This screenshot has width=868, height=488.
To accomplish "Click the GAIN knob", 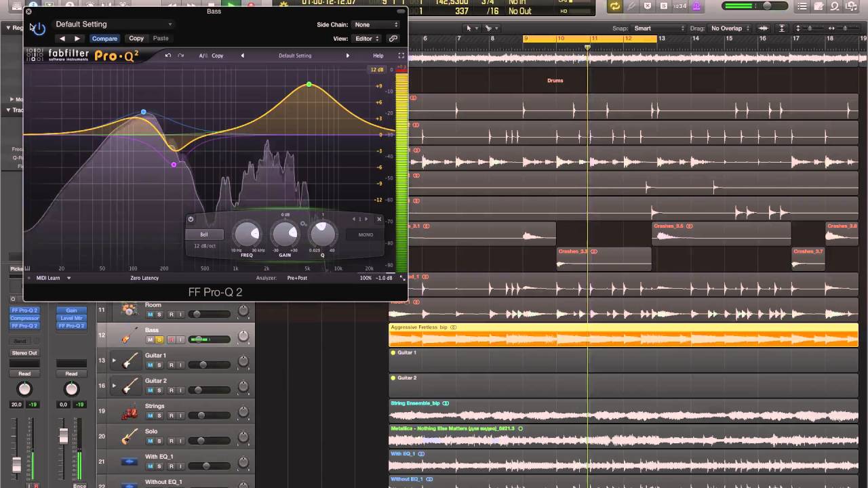I will click(285, 235).
